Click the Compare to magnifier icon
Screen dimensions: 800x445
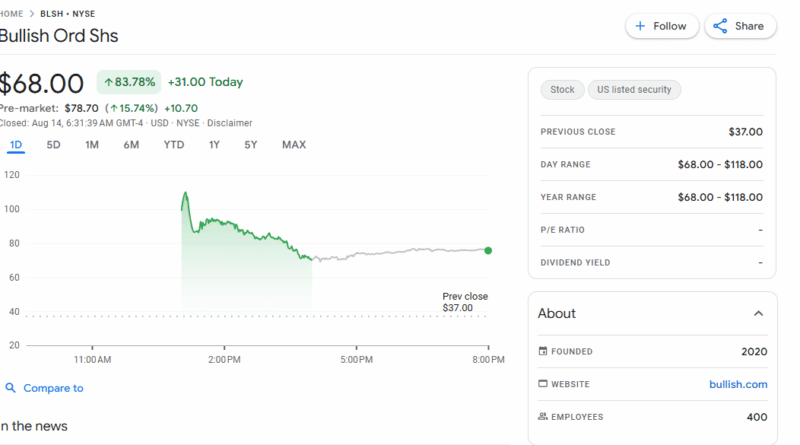[10, 388]
